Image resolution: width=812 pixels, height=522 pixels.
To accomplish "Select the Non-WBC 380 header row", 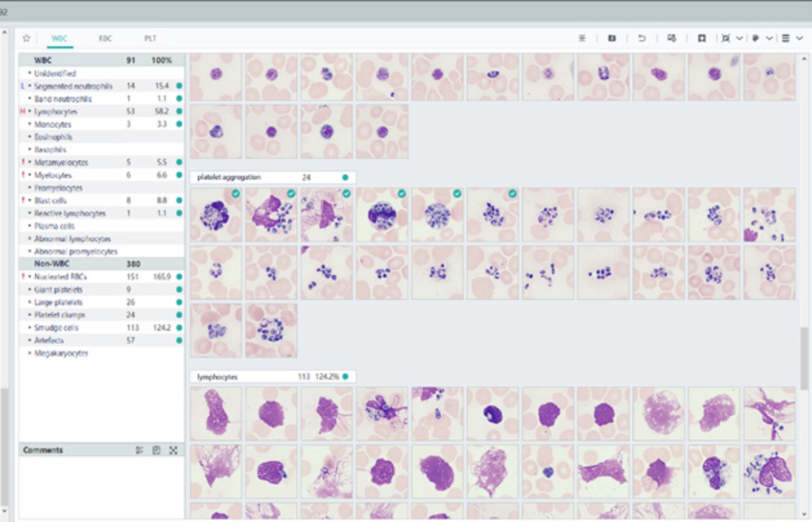I will 101,264.
